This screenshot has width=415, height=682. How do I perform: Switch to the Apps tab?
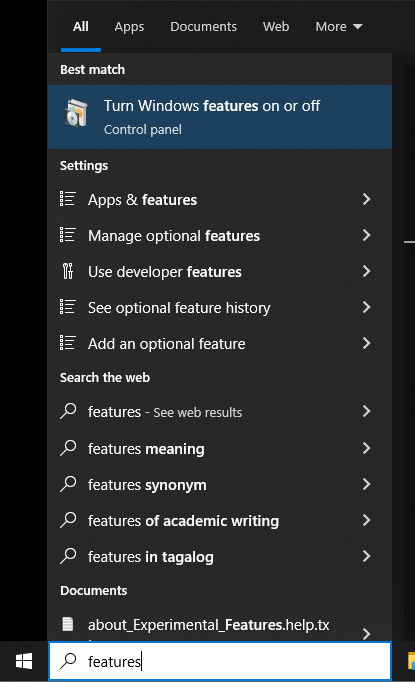pos(129,27)
